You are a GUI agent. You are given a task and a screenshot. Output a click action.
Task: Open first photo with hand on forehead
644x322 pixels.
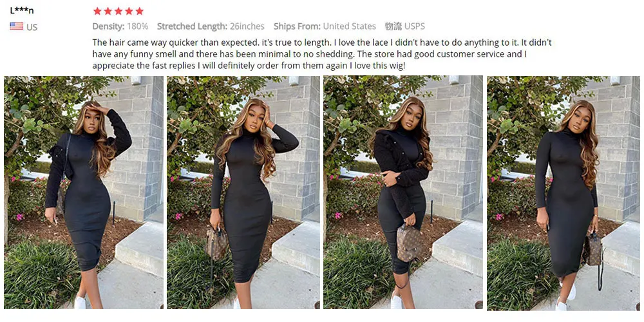pyautogui.click(x=84, y=192)
